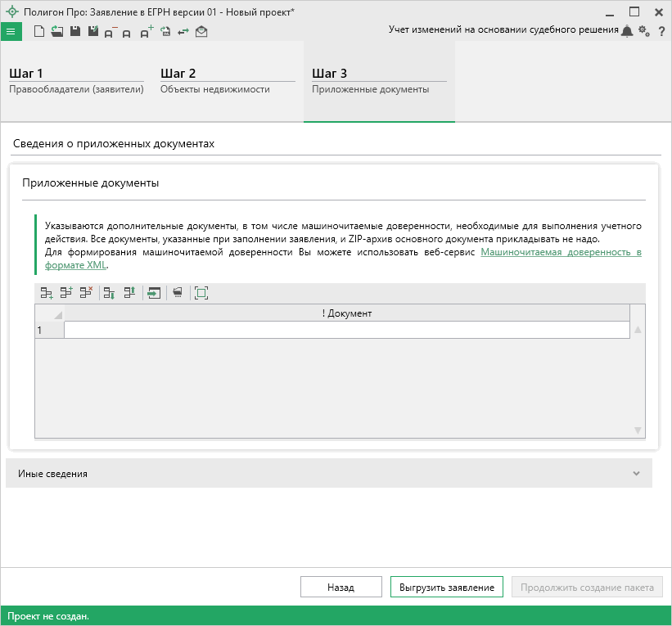Open notifications bell icon
Screen dimensions: 672x626
(x=627, y=31)
